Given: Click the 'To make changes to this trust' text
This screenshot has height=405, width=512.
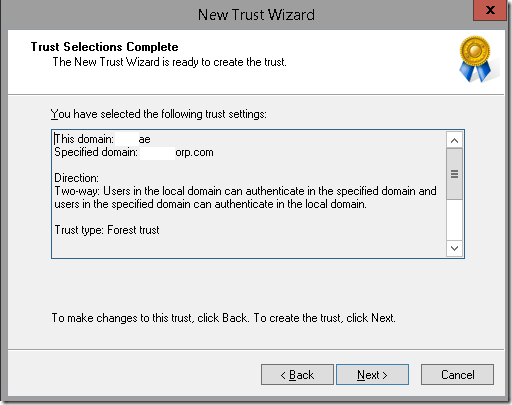Looking at the screenshot, I should (x=223, y=318).
